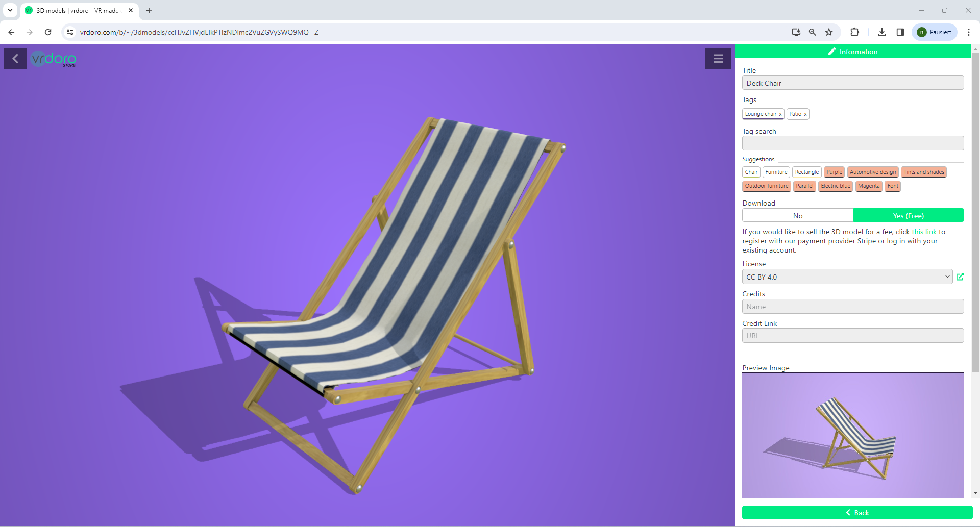Viewport: 980px width, 527px height.
Task: Expand the CC BY 4.0 license dropdown
Action: [x=847, y=277]
